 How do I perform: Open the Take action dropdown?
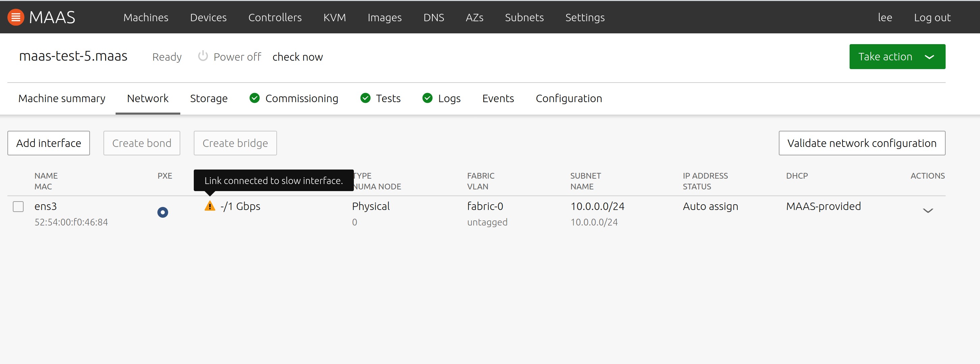point(897,57)
